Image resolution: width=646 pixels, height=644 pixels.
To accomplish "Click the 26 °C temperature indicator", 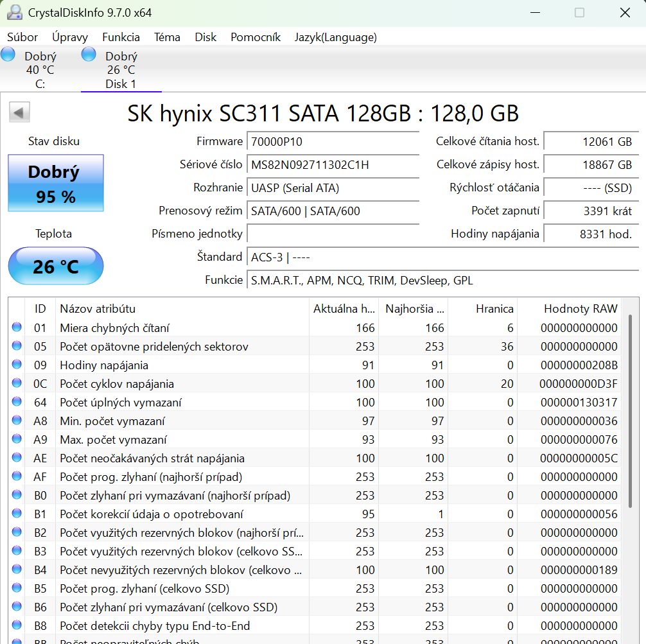I will pos(55,265).
